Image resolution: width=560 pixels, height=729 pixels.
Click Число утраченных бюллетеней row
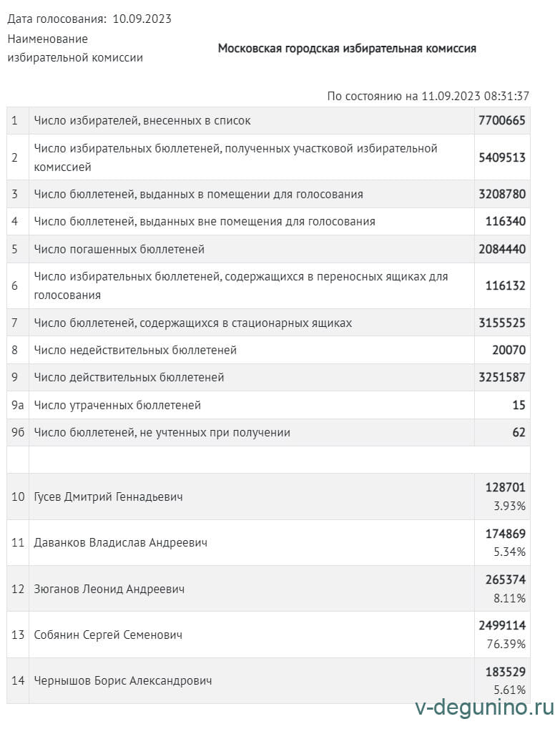117,406
